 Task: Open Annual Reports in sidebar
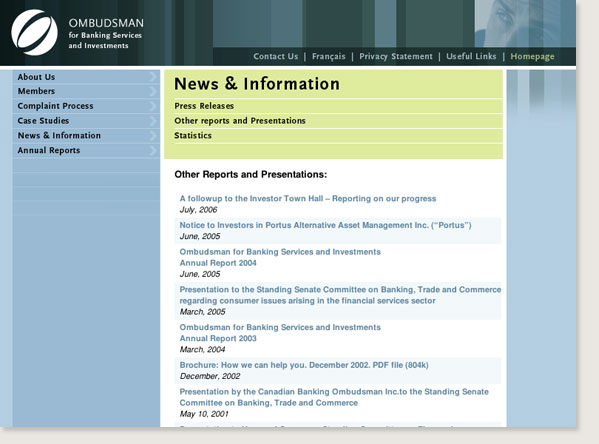click(49, 151)
